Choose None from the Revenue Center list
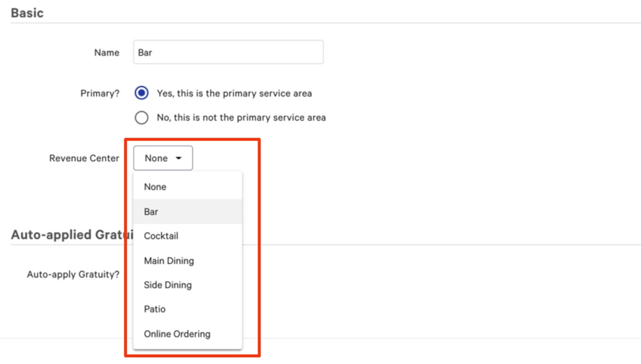The image size is (641, 364). point(155,187)
